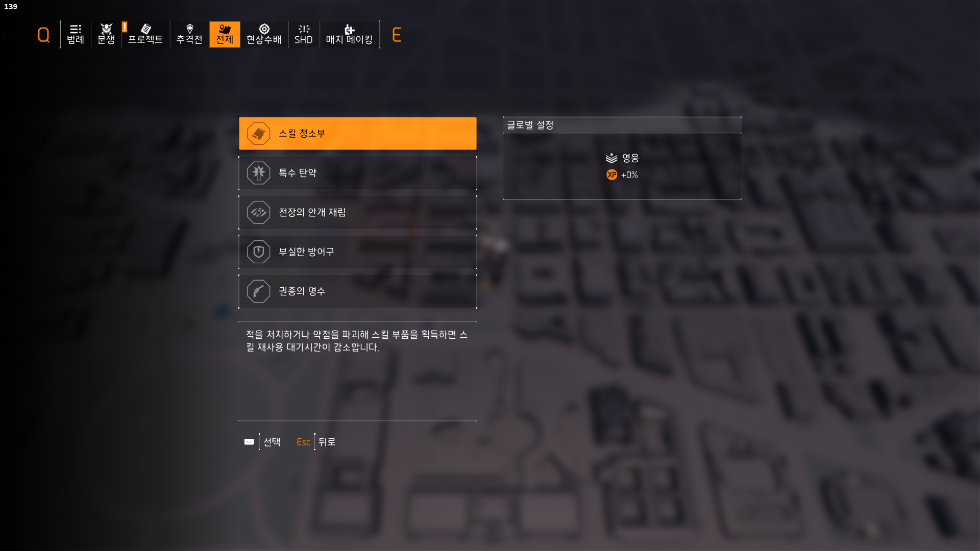Click the E next-tab key prompt
The image size is (980, 551).
click(397, 35)
